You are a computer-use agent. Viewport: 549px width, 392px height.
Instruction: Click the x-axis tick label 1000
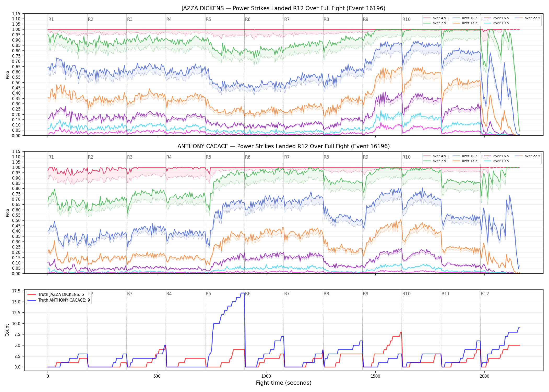(x=266, y=376)
